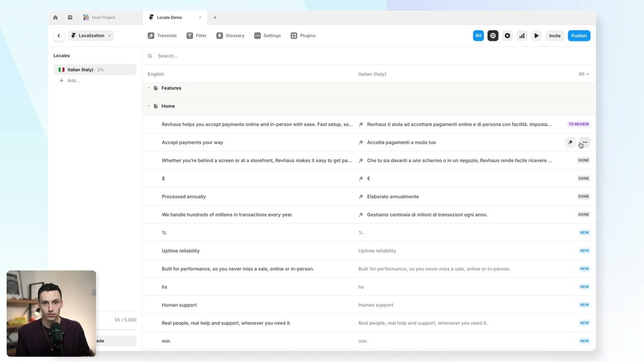Click the Invite button
Image resolution: width=644 pixels, height=362 pixels.
[x=554, y=36]
